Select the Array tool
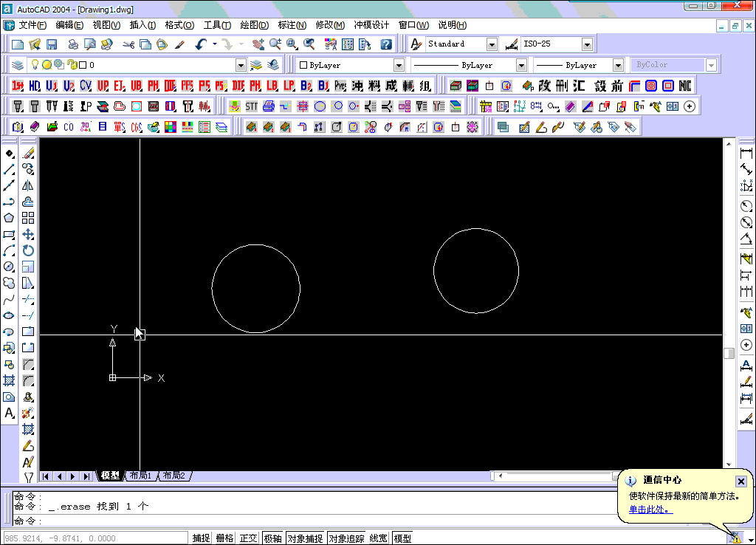 [x=29, y=218]
